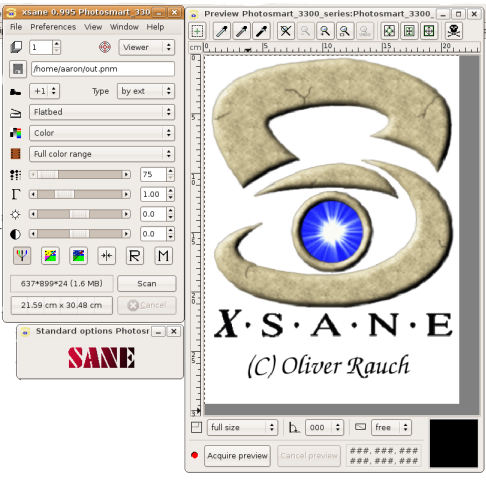This screenshot has height=480, width=486.
Task: Click the select visible area icon
Action: point(197,31)
